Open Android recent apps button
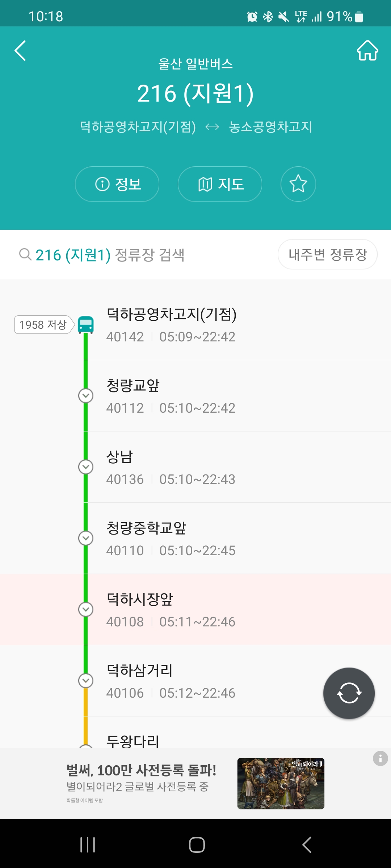391x868 pixels. 88,845
